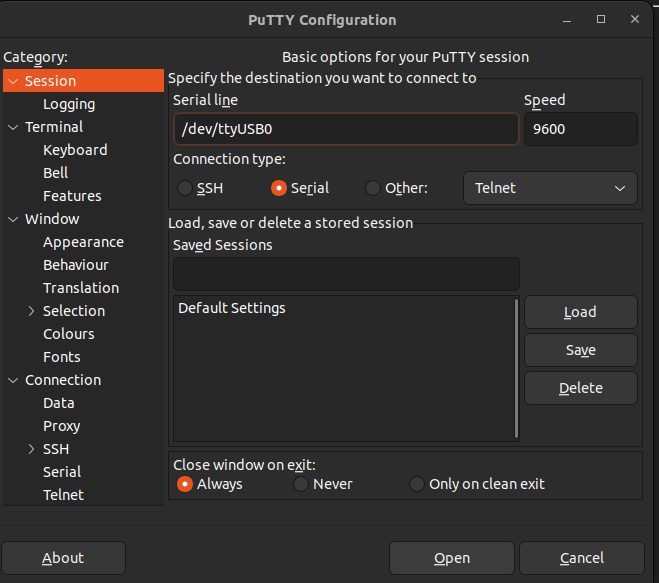Viewport: 659px width, 583px height.
Task: Go to the Colours settings panel
Action: click(69, 334)
